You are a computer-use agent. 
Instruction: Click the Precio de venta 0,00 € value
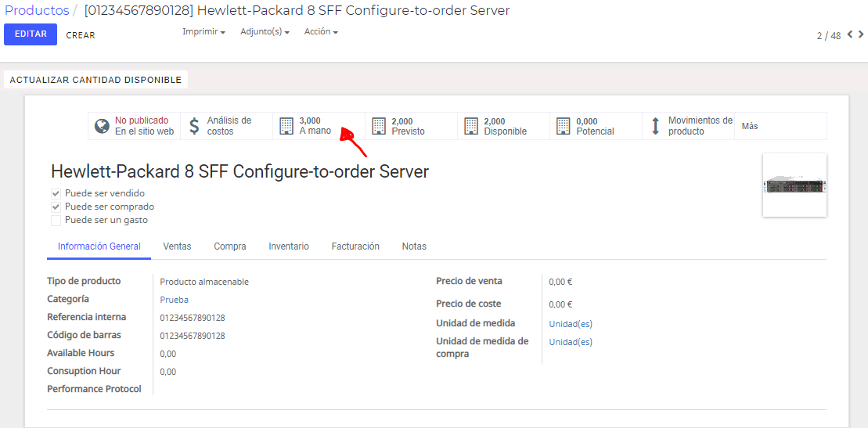pyautogui.click(x=560, y=282)
